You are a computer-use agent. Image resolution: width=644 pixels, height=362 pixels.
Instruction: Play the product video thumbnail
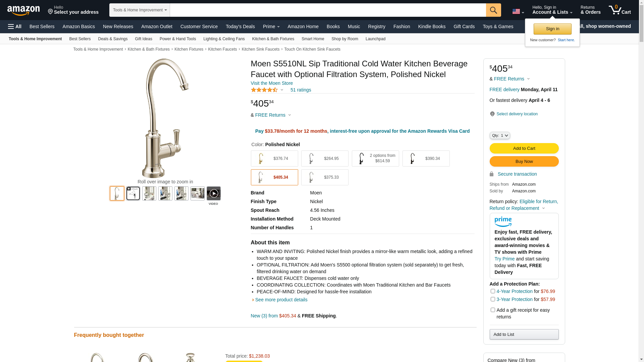[x=214, y=193]
